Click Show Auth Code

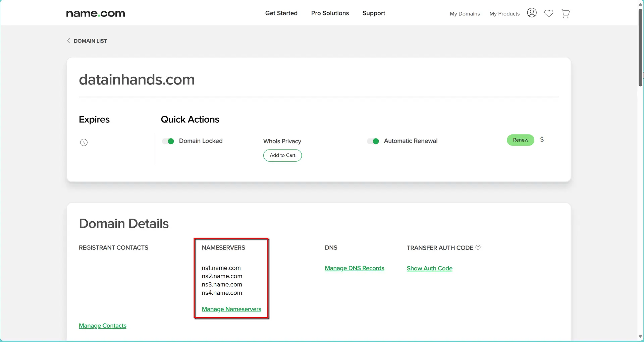point(429,268)
